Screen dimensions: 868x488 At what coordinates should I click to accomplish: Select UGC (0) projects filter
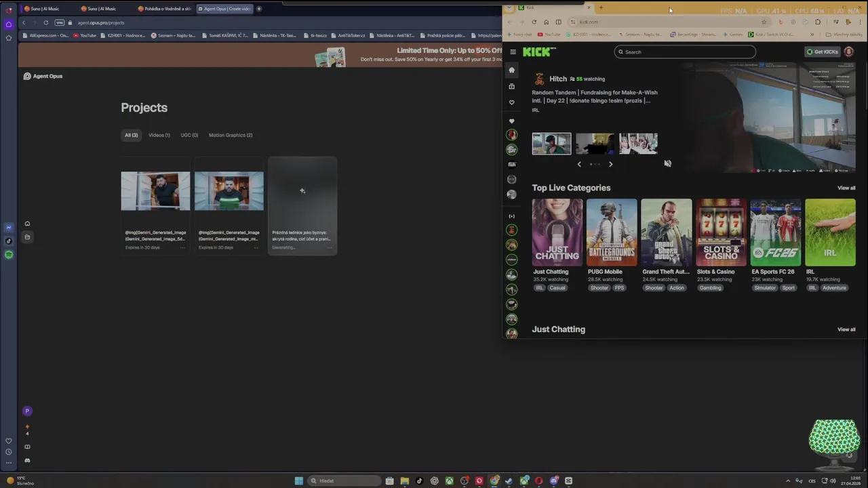[189, 135]
